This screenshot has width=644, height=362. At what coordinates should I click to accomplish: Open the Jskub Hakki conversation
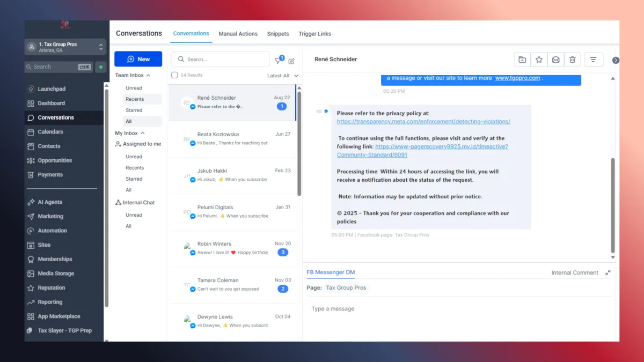(x=232, y=175)
